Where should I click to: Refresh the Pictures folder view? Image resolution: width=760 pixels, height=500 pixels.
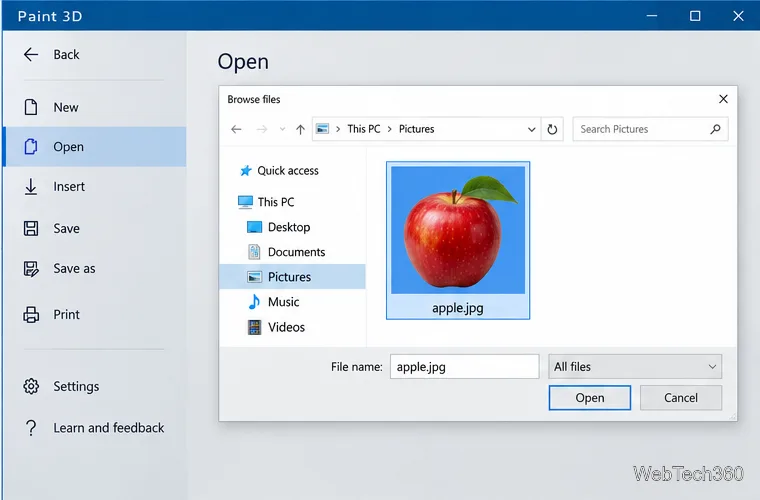[x=552, y=129]
